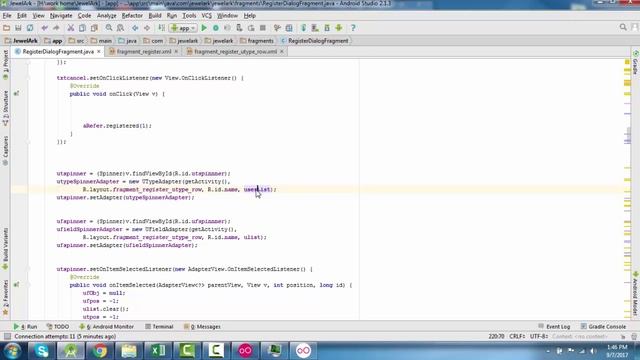Close the fragment_register.xml tab
640x360 pixels.
(x=176, y=52)
